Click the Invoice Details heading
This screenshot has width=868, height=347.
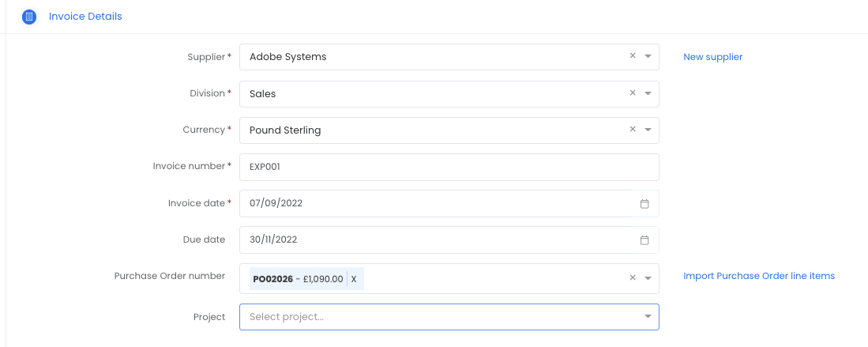coord(85,17)
